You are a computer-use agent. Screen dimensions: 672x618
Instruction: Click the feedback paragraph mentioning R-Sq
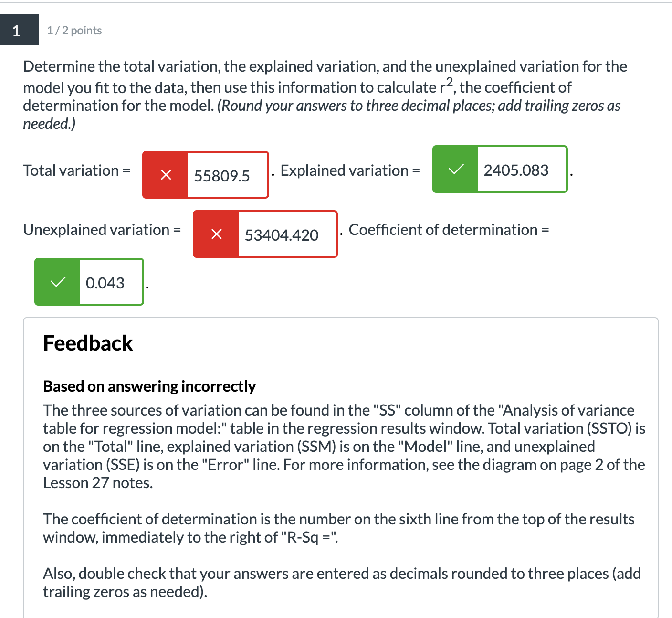(x=339, y=528)
